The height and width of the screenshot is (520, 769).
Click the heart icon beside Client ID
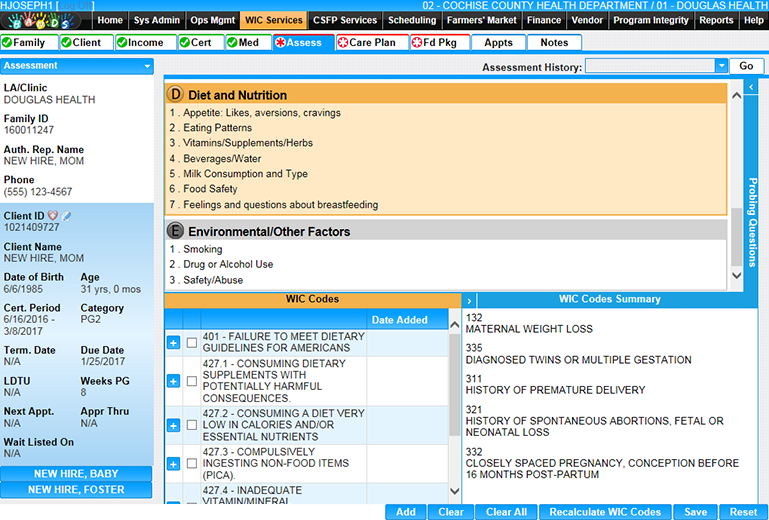point(53,216)
